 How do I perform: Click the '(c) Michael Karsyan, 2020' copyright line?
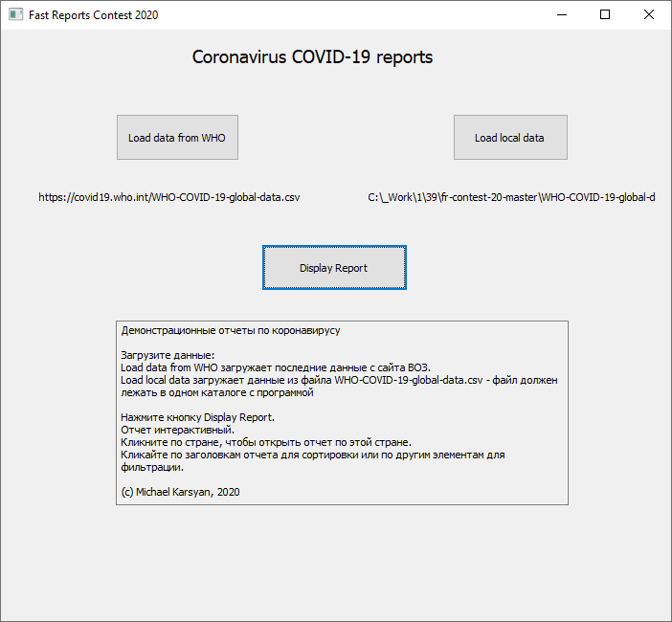(x=180, y=492)
